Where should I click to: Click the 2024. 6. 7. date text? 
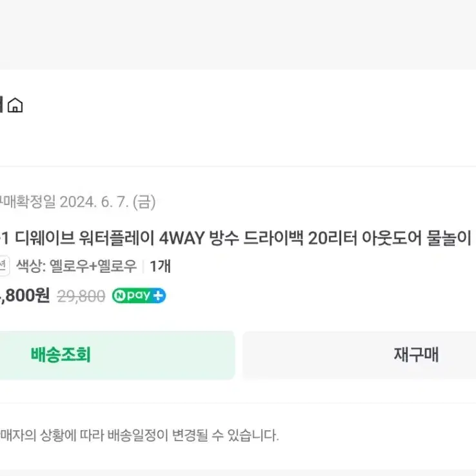coord(94,202)
